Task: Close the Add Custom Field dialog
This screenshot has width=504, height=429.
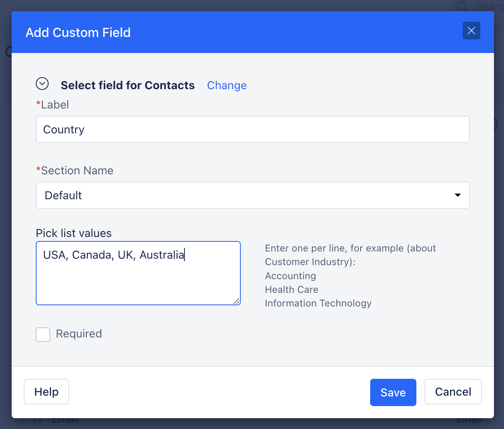Action: [x=471, y=31]
